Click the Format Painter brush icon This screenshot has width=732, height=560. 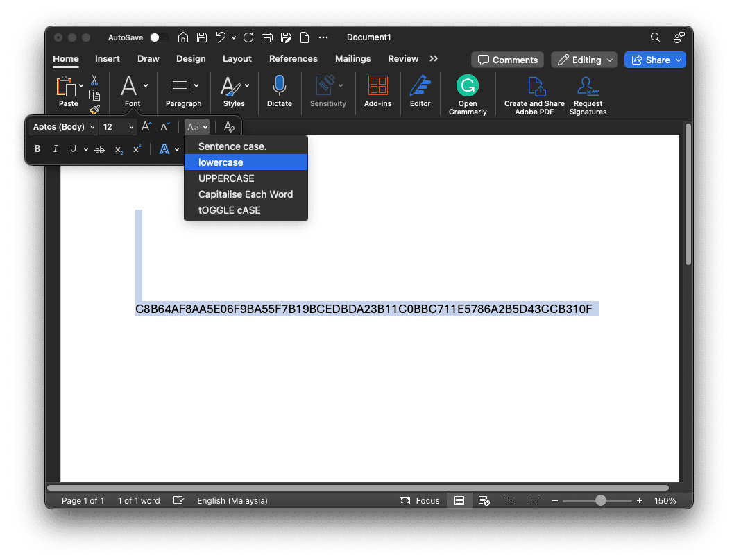pos(94,110)
